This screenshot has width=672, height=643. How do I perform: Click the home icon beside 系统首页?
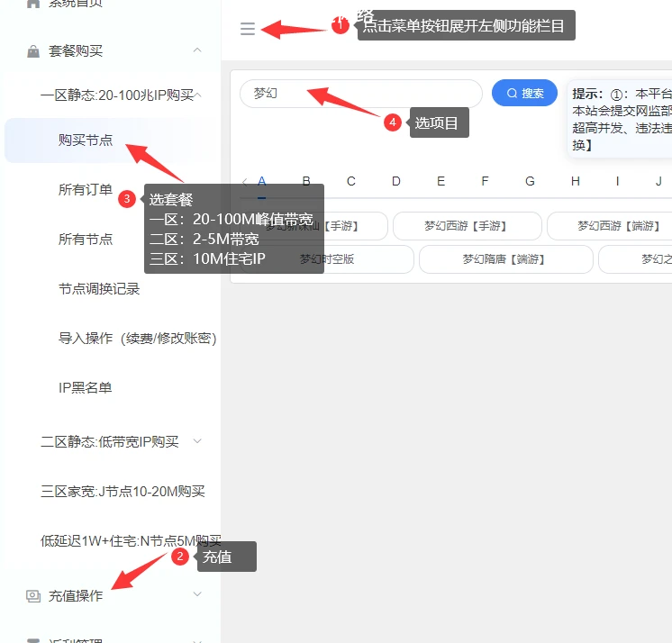pos(33,4)
